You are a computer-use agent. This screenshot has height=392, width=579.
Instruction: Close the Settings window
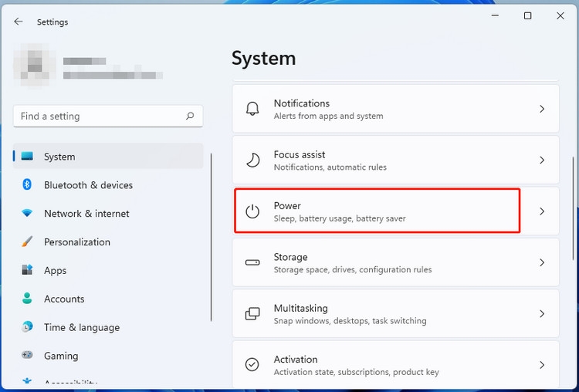pyautogui.click(x=560, y=15)
